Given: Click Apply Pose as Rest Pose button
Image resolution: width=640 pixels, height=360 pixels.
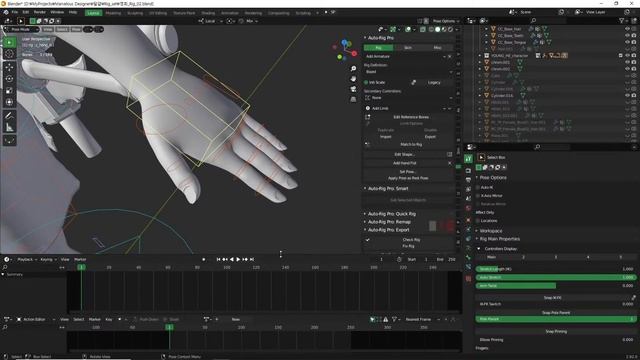Looking at the screenshot, I should point(407,178).
